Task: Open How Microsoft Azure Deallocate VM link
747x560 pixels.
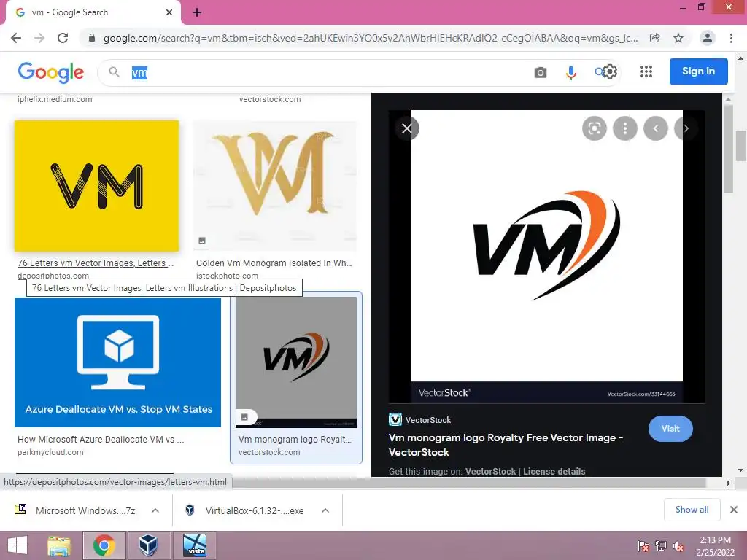Action: point(101,440)
